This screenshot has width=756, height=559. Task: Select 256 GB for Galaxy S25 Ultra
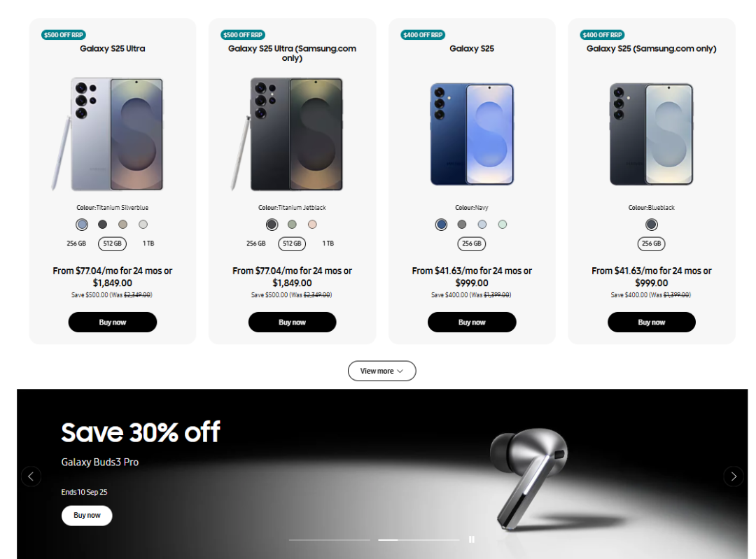click(x=76, y=243)
